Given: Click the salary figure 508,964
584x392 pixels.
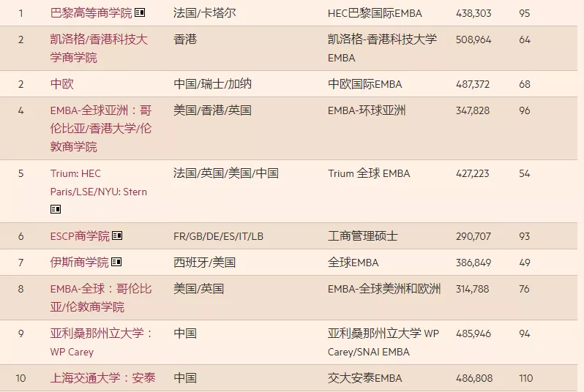Looking at the screenshot, I should pos(473,39).
